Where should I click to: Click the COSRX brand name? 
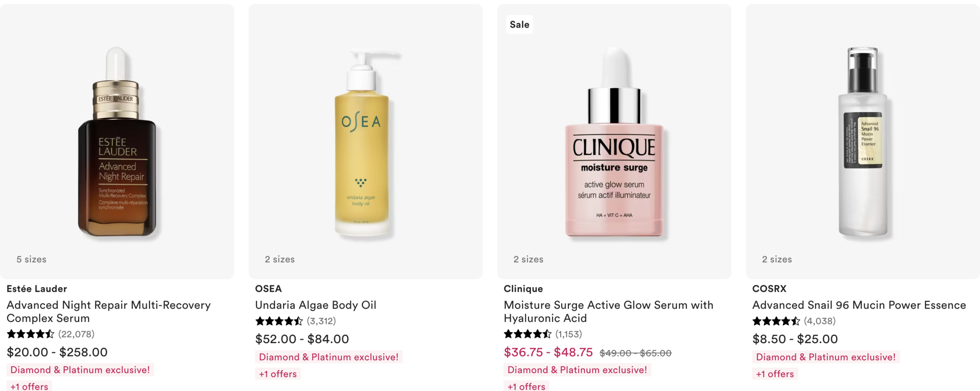[769, 289]
